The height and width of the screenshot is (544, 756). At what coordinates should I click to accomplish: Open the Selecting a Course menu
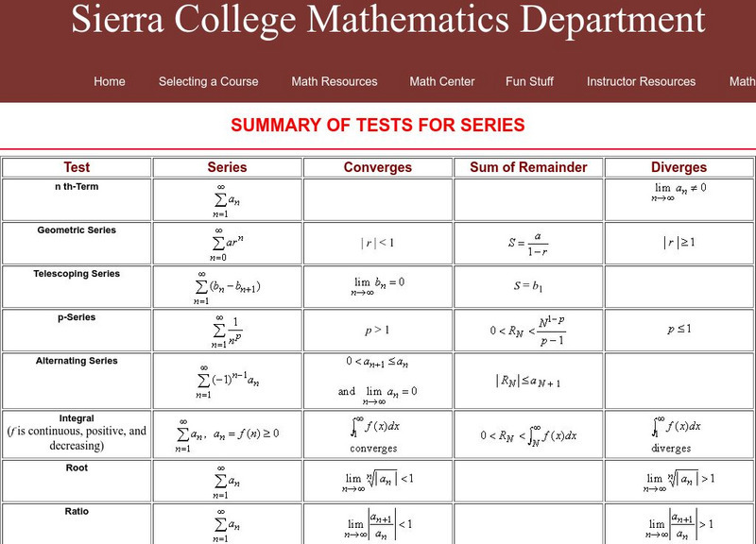(x=208, y=81)
